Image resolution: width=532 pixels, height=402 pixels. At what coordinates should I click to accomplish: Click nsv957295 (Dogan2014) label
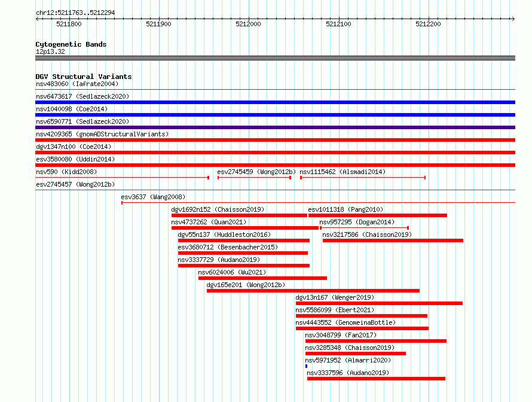357,222
